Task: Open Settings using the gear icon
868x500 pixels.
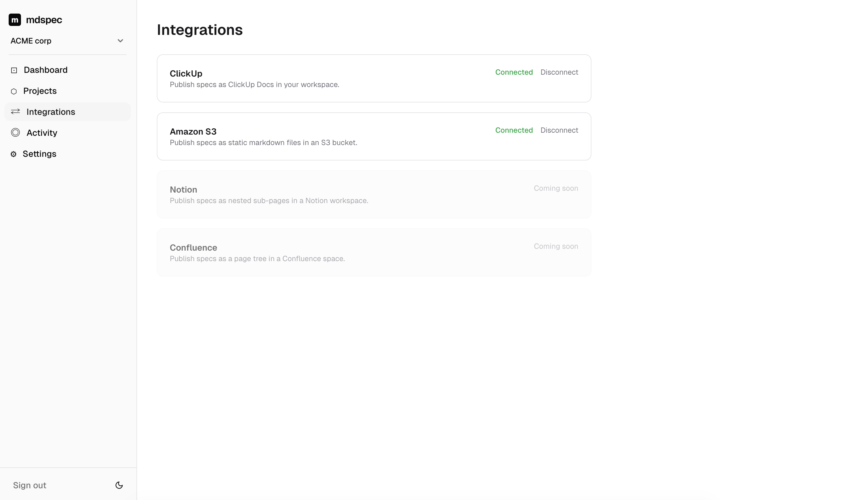Action: tap(14, 154)
